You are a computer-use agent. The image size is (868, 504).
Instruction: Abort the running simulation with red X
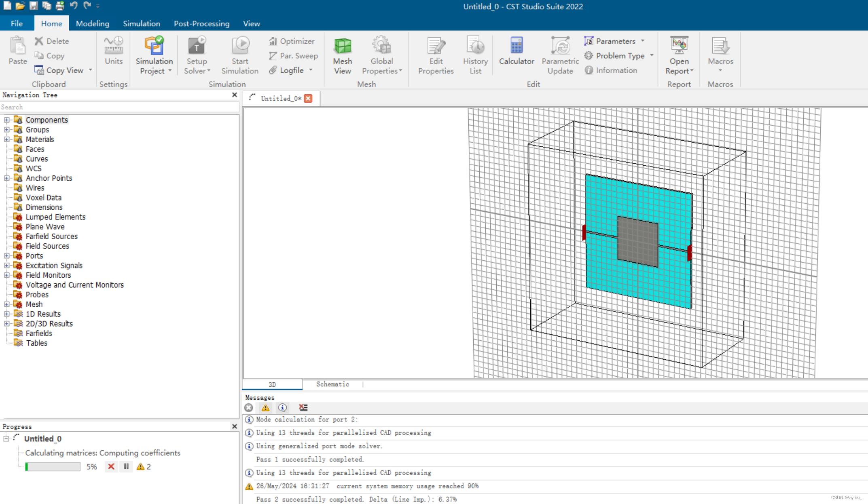pos(111,466)
